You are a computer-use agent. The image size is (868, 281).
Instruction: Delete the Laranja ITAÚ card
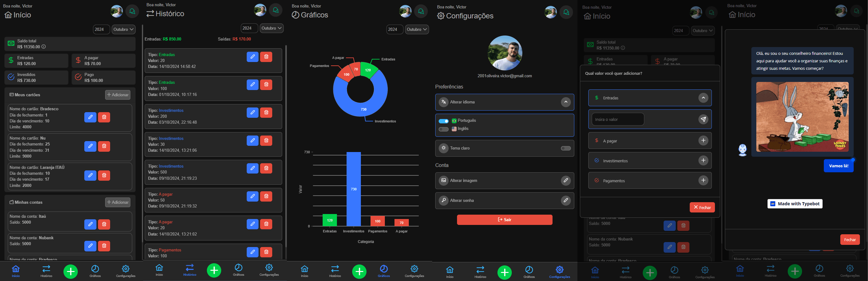[104, 175]
